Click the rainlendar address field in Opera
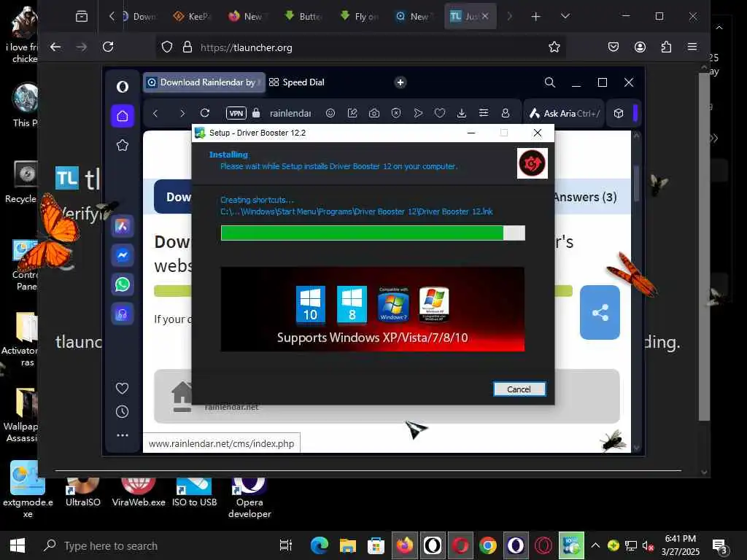The image size is (747, 560). pyautogui.click(x=290, y=113)
